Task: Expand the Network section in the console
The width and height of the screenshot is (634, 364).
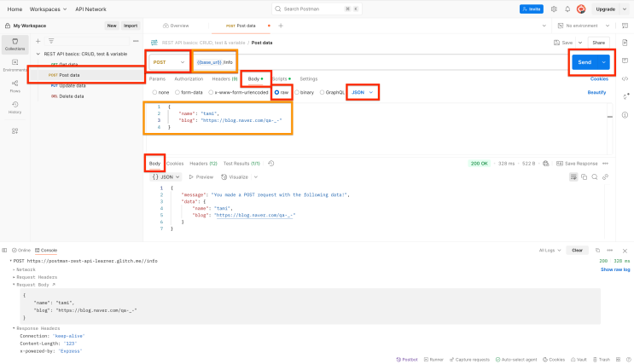Action: pyautogui.click(x=14, y=269)
